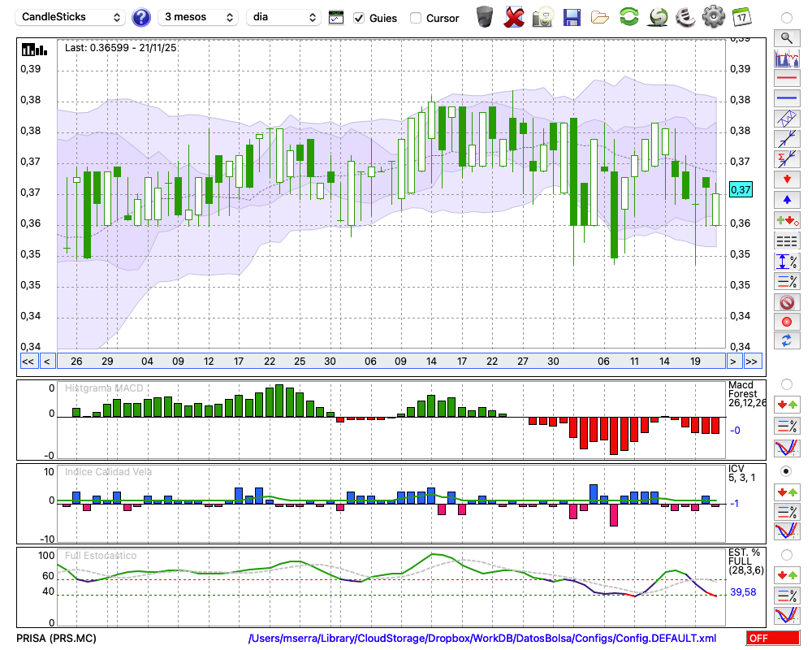Select the radio button beside ICV panel
Image resolution: width=812 pixels, height=650 pixels.
pos(786,471)
